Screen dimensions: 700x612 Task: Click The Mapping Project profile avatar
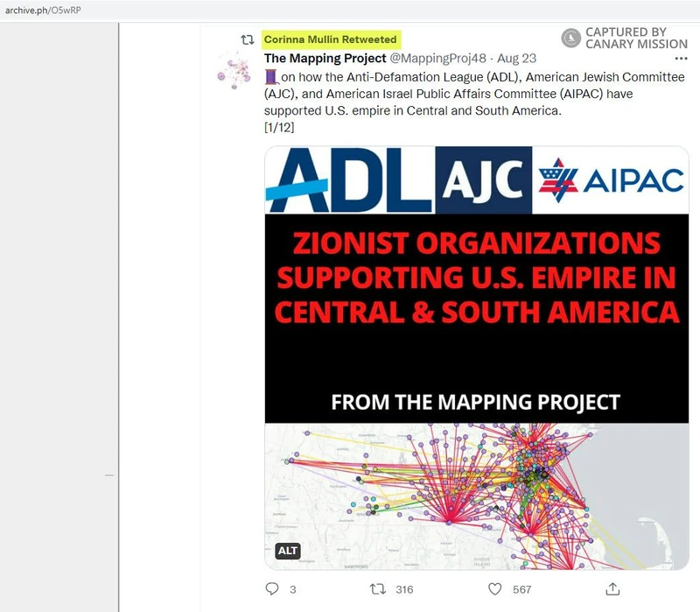(233, 71)
